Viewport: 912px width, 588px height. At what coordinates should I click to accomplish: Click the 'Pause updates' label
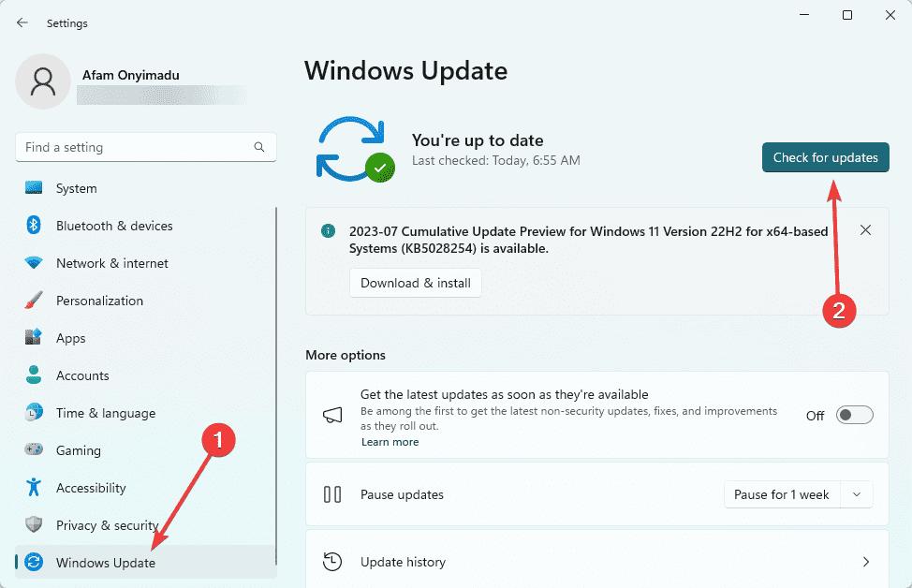pyautogui.click(x=402, y=494)
